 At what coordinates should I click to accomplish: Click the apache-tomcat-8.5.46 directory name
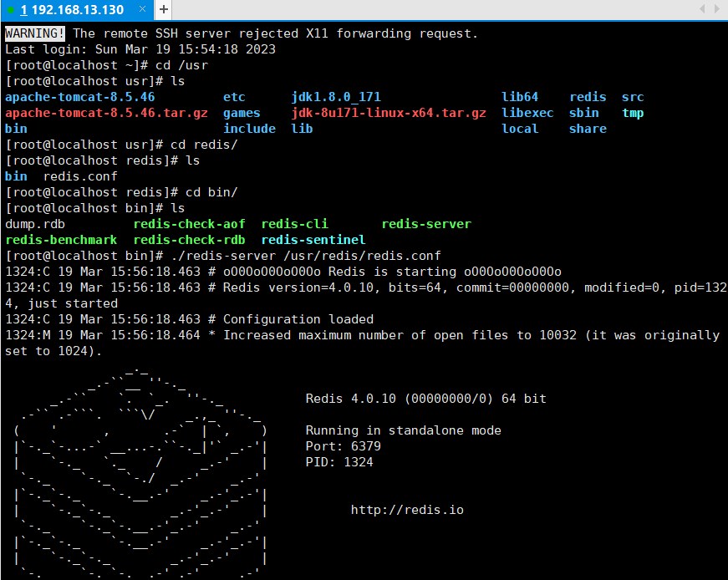point(80,97)
